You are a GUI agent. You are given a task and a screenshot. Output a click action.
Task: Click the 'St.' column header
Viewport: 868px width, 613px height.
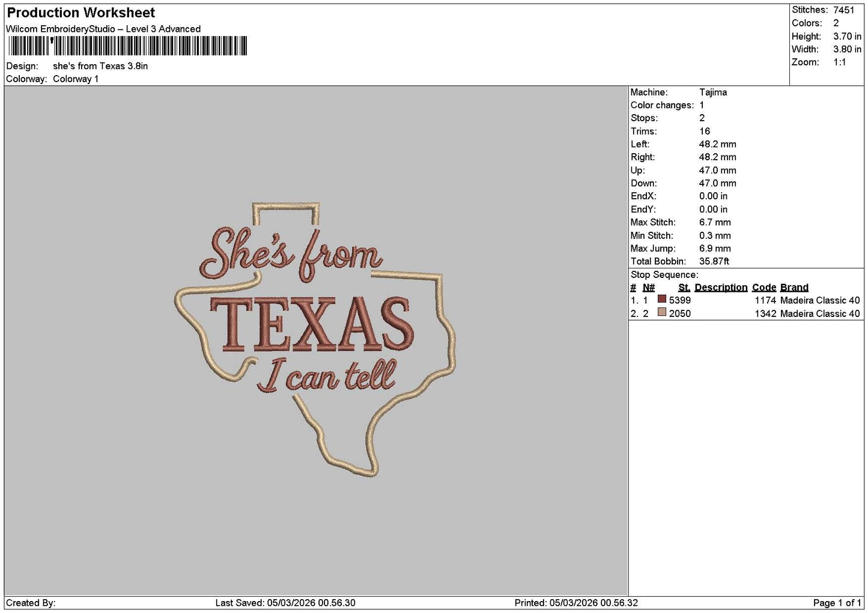tap(684, 288)
